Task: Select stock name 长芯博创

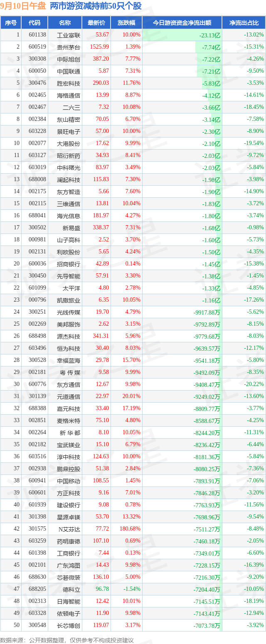Action: pyautogui.click(x=69, y=625)
